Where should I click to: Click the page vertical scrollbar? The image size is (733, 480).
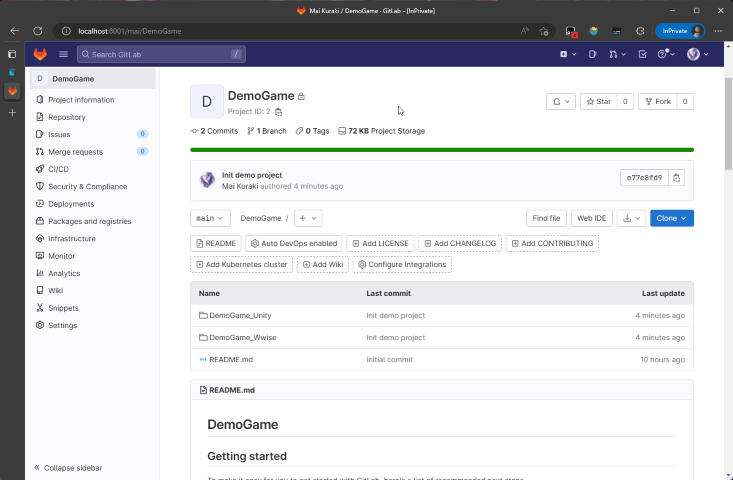click(728, 124)
